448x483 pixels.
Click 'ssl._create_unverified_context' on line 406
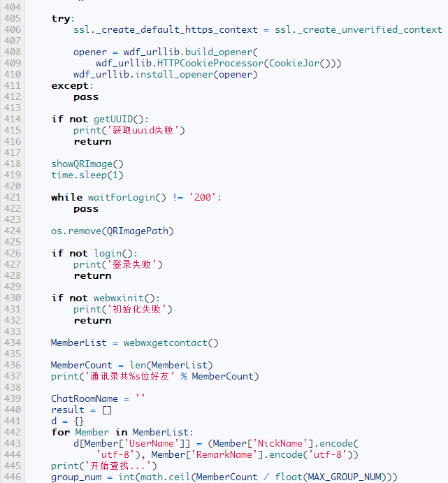coord(358,29)
